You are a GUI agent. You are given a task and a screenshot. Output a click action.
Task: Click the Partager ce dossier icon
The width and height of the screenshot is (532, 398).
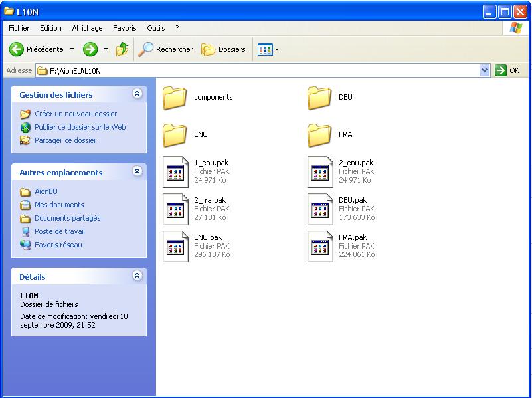[25, 140]
